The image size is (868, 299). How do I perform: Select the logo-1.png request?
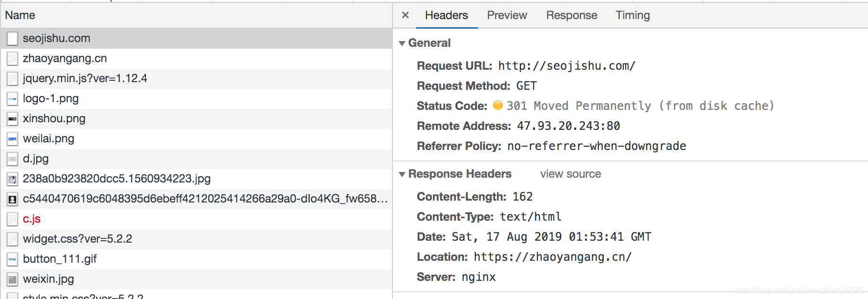(196, 98)
